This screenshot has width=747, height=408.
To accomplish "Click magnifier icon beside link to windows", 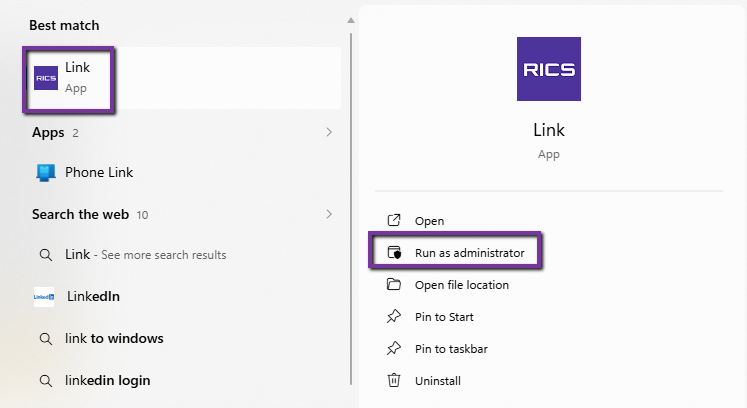I will pyautogui.click(x=46, y=339).
